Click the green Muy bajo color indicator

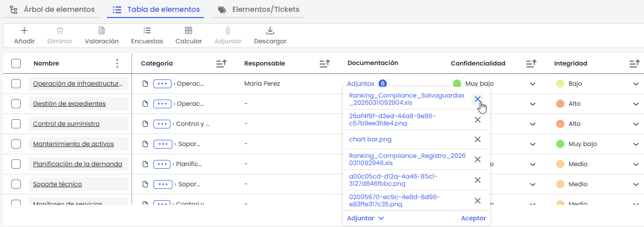[457, 84]
